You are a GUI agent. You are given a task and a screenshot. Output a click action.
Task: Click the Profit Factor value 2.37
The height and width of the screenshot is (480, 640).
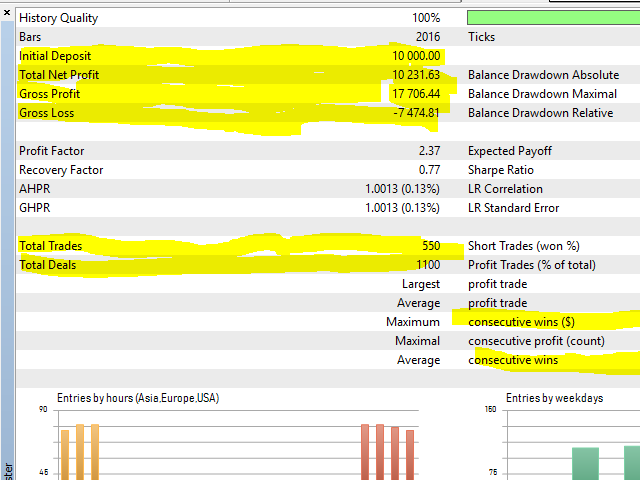coord(429,151)
